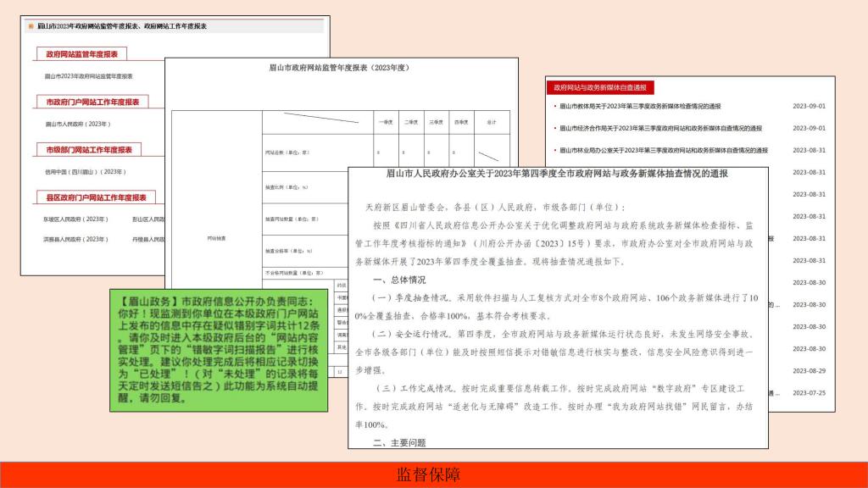This screenshot has height=488, width=868.
Task: Click the 网站总数（单位：家） row label
Action: (287, 152)
